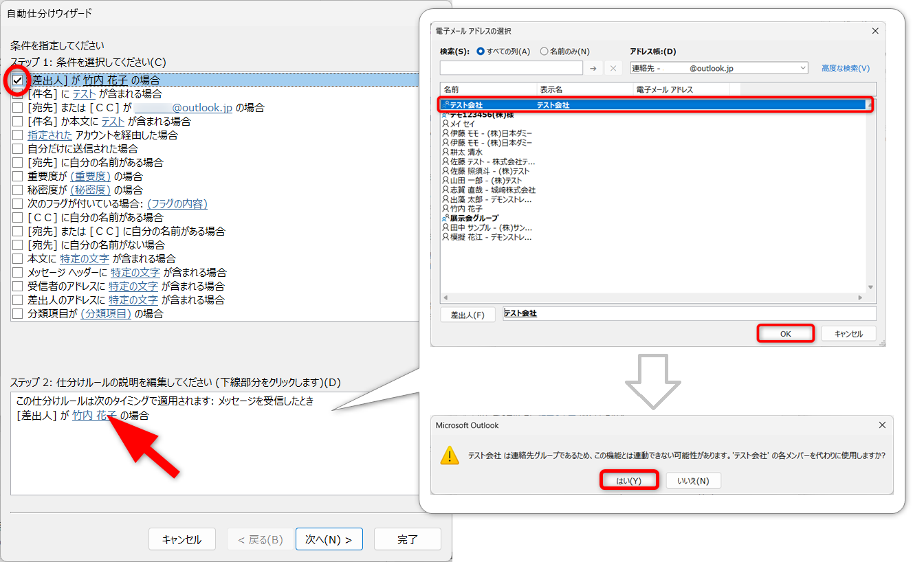Confirm with OK in the address selection dialog
924x562 pixels.
[x=786, y=334]
